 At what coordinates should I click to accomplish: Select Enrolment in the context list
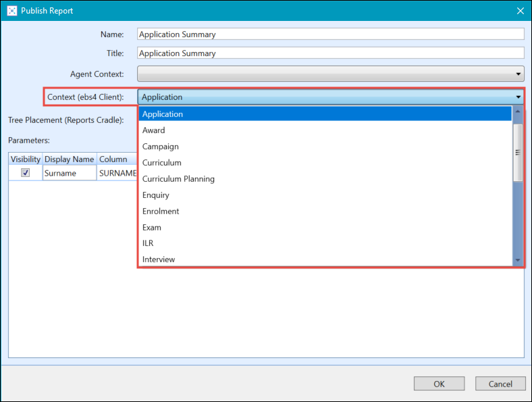325,211
